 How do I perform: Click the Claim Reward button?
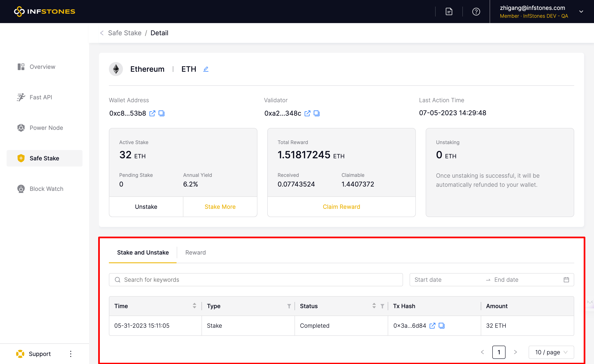(x=341, y=207)
